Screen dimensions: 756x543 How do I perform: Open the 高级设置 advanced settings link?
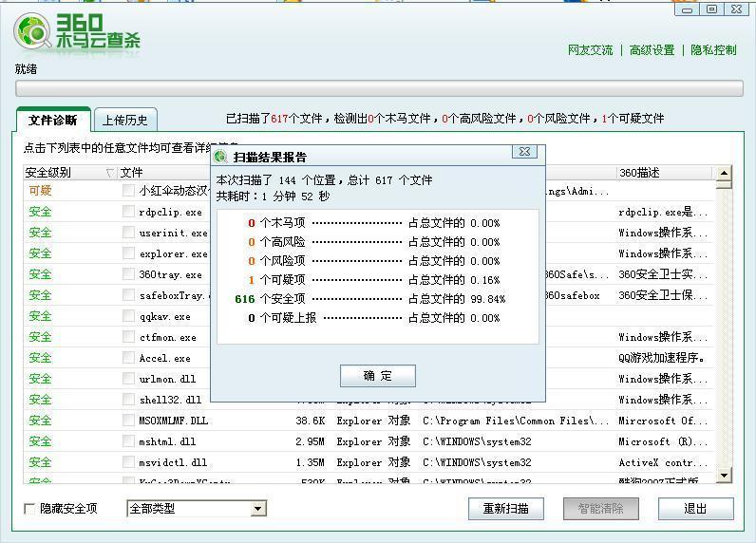[x=652, y=50]
